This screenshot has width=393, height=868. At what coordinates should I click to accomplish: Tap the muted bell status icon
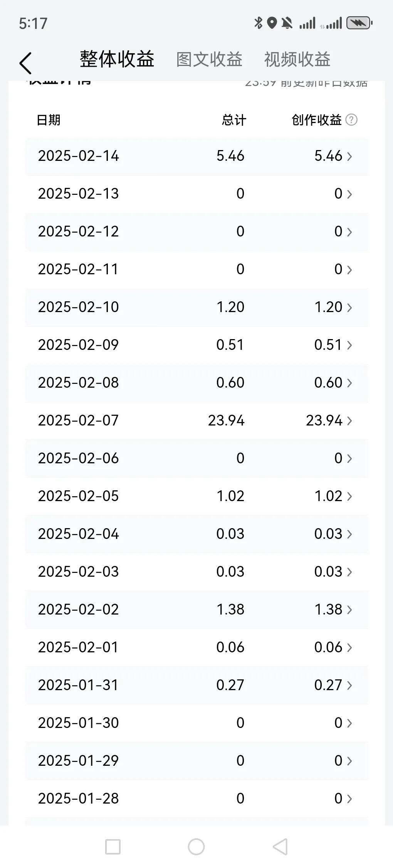(287, 23)
